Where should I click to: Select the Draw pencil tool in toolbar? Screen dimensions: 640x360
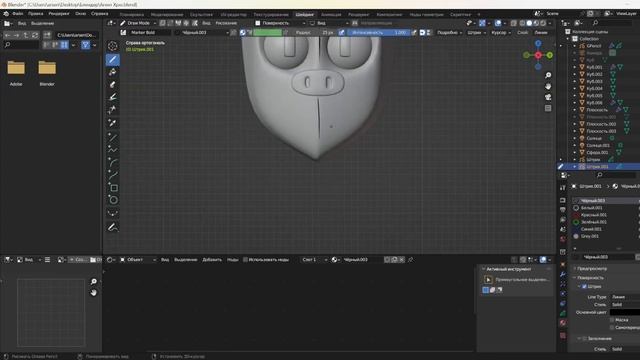pos(113,59)
